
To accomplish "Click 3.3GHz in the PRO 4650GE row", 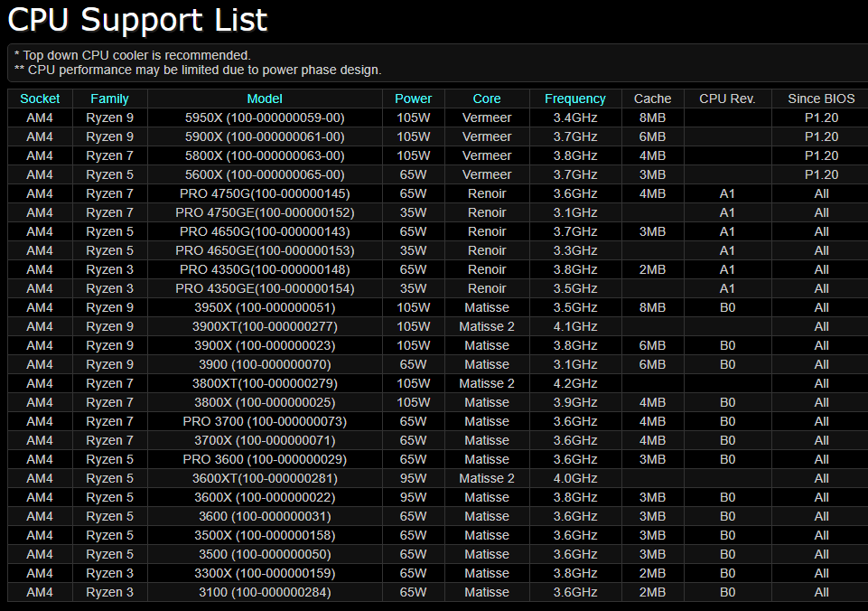I will click(575, 250).
